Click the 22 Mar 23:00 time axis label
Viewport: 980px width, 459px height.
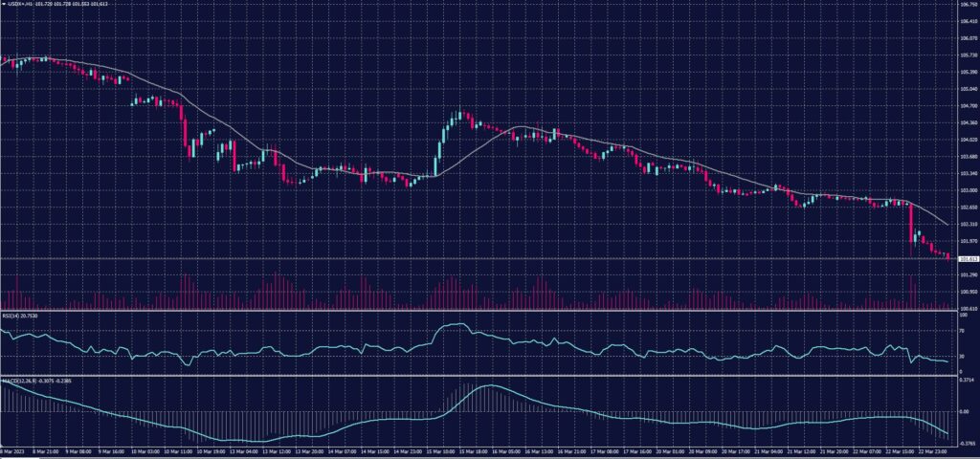(x=933, y=449)
